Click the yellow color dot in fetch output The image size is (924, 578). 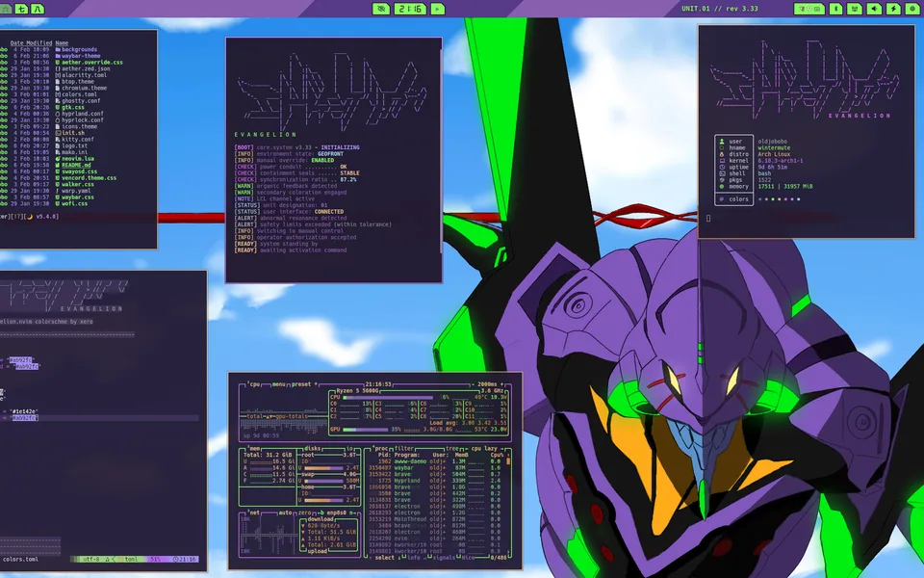pyautogui.click(x=780, y=199)
